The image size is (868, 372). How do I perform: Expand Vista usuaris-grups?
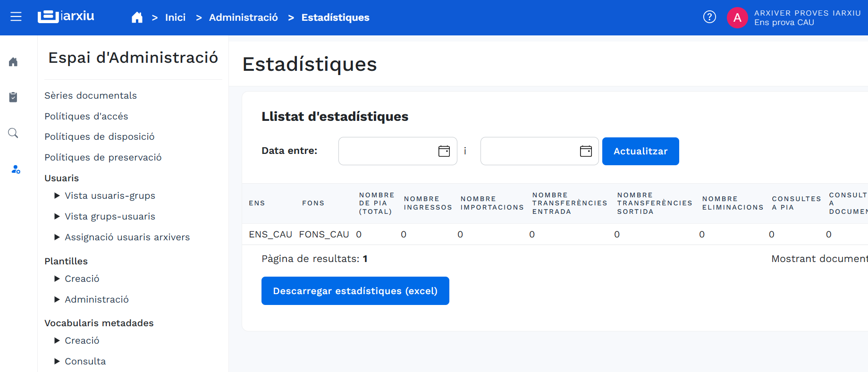pyautogui.click(x=105, y=195)
